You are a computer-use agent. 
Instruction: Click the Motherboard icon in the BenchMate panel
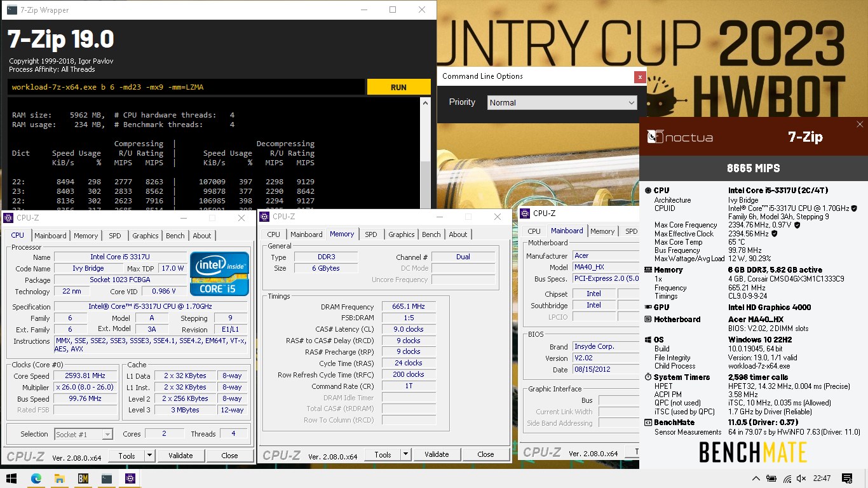coord(648,320)
